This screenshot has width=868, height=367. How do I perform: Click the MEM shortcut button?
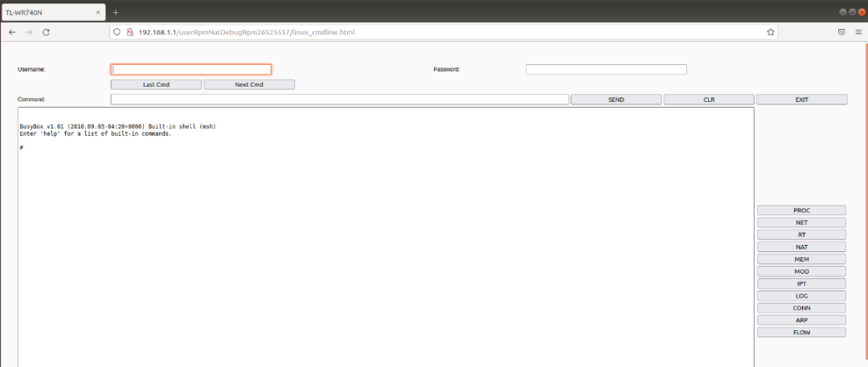[801, 259]
